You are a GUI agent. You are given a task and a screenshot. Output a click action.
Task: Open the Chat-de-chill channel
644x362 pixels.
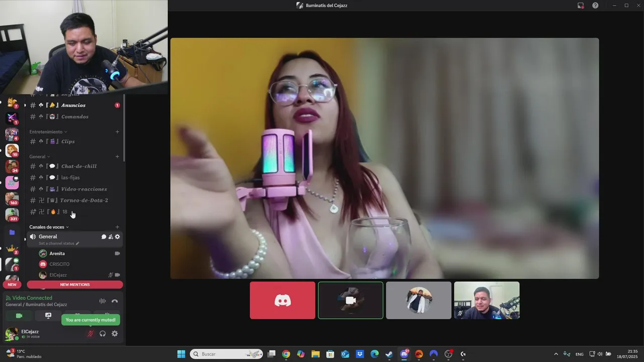point(74,166)
